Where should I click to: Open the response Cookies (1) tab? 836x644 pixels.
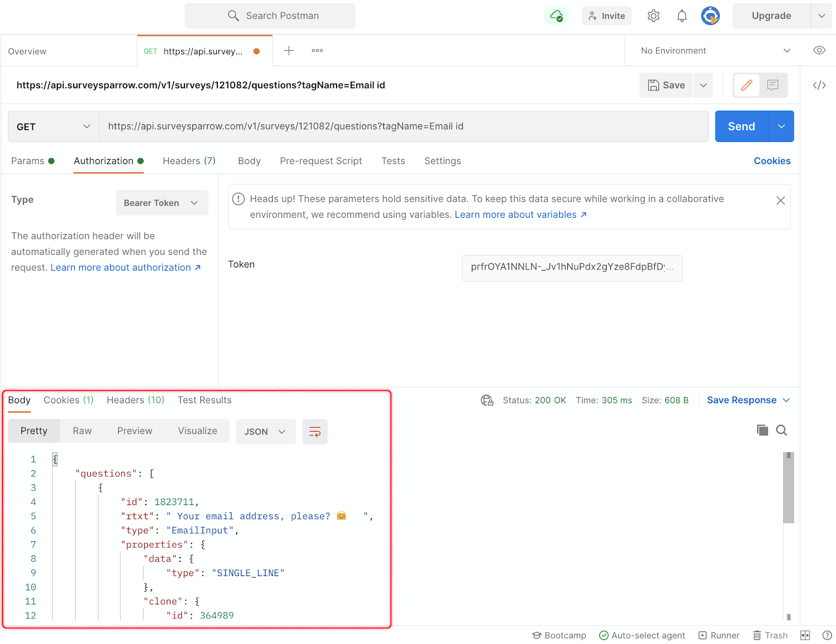tap(68, 400)
